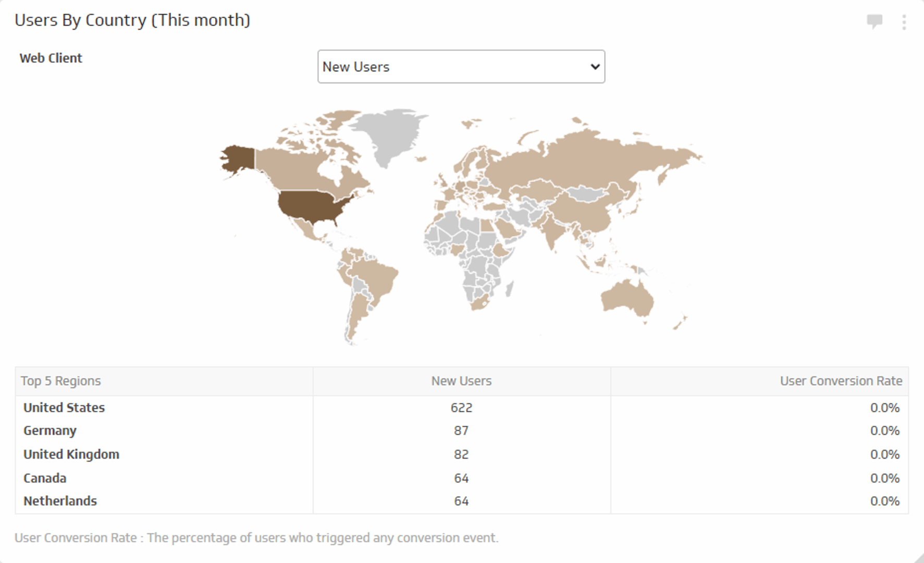
Task: Click the Canada row in table
Action: (45, 478)
